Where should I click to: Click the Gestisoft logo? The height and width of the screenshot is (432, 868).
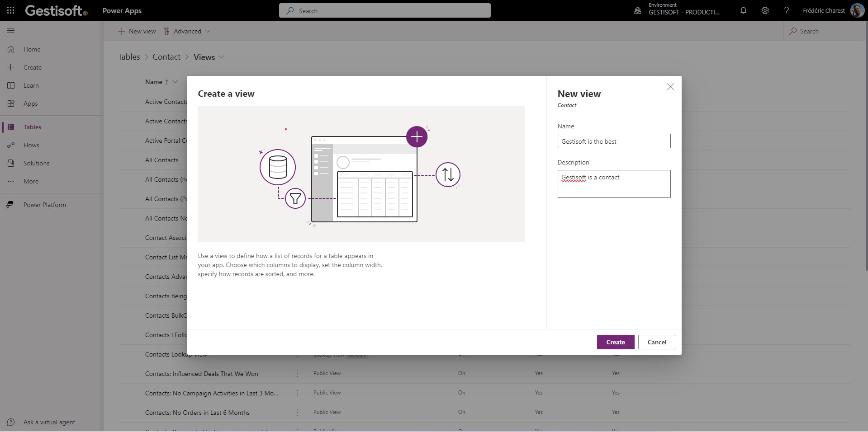point(57,10)
